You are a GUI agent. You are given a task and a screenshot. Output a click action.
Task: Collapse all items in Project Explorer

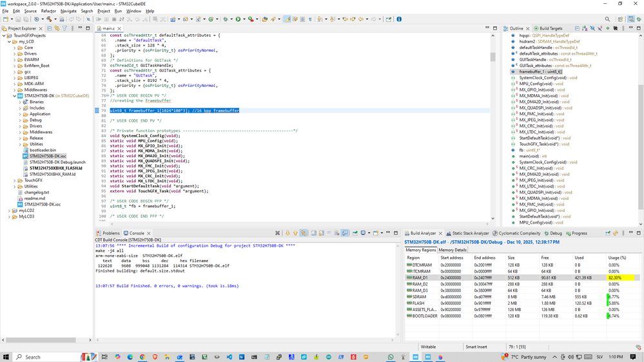tap(50, 28)
